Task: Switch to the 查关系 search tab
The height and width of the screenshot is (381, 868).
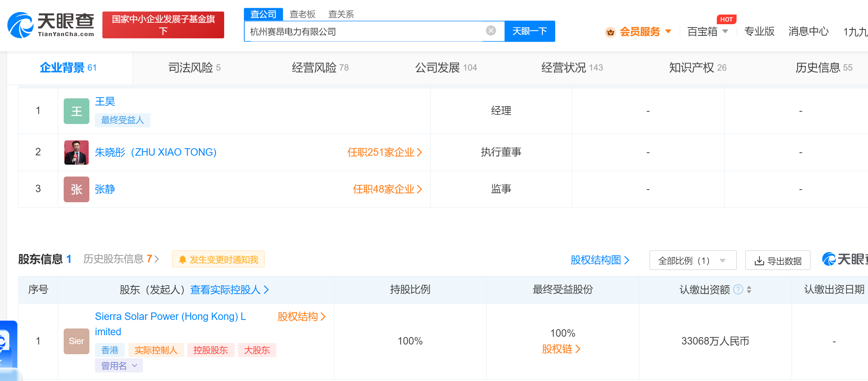Action: coord(341,14)
